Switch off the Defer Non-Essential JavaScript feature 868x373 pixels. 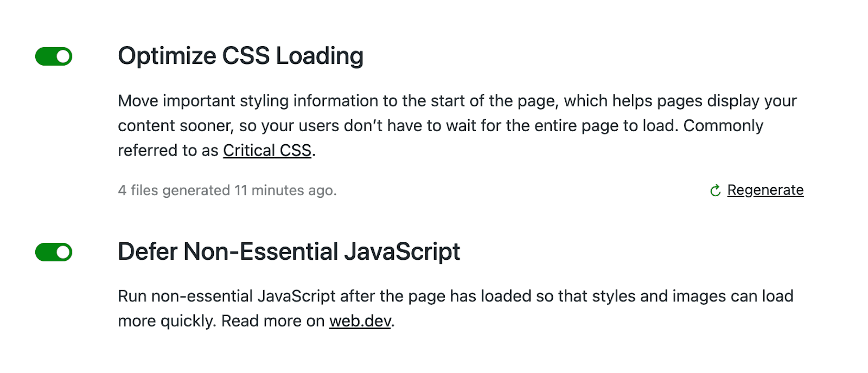[54, 251]
